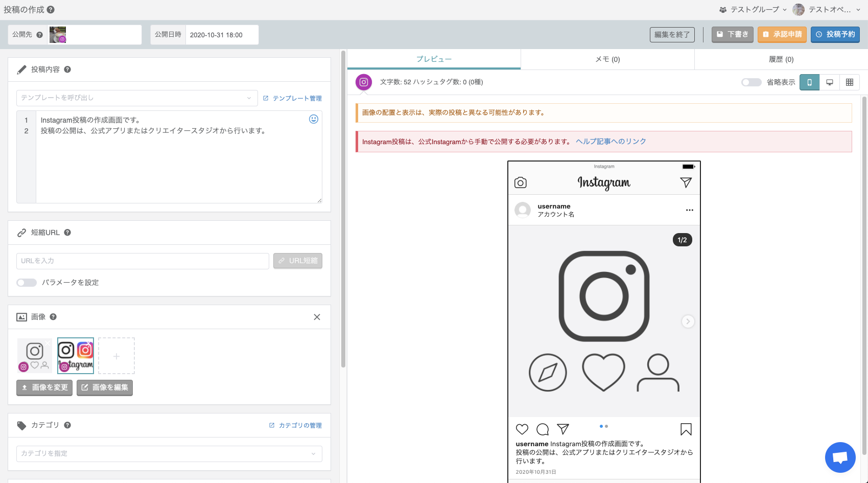Click 下書き save draft button
Image resolution: width=868 pixels, height=483 pixels.
[x=733, y=35]
